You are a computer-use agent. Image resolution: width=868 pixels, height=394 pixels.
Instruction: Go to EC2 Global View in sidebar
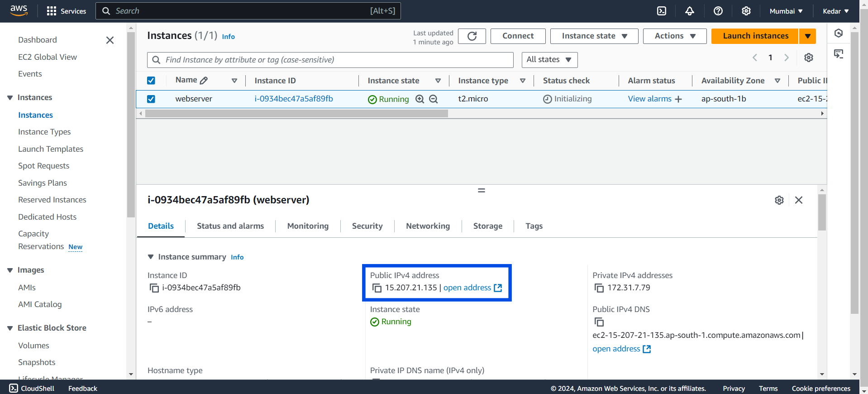(48, 57)
